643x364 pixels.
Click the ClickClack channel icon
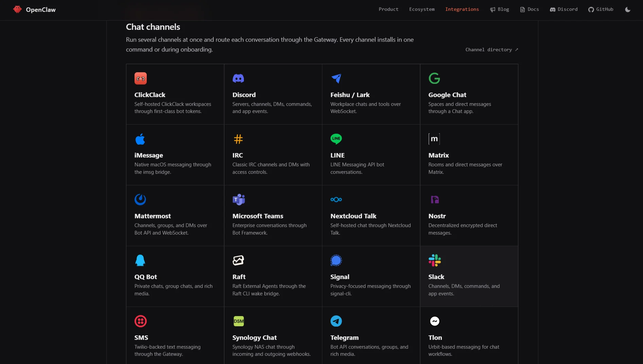click(141, 78)
